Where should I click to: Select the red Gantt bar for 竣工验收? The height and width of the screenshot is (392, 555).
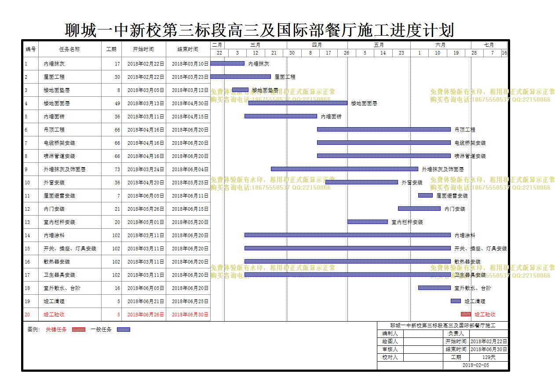click(466, 314)
